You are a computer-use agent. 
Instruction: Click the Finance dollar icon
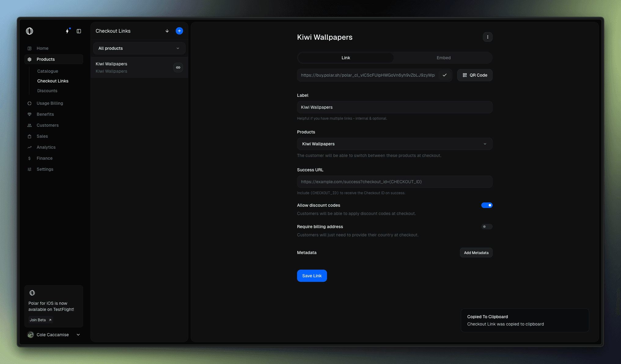click(30, 158)
